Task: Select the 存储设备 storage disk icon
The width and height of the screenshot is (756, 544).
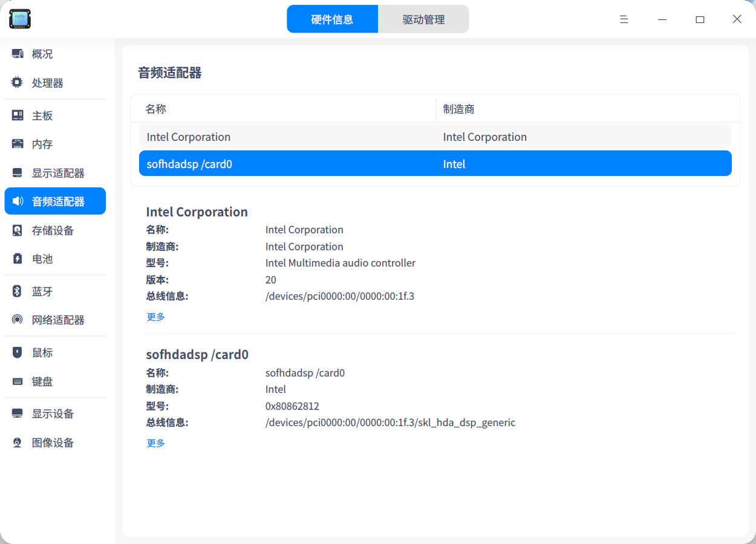Action: point(18,230)
